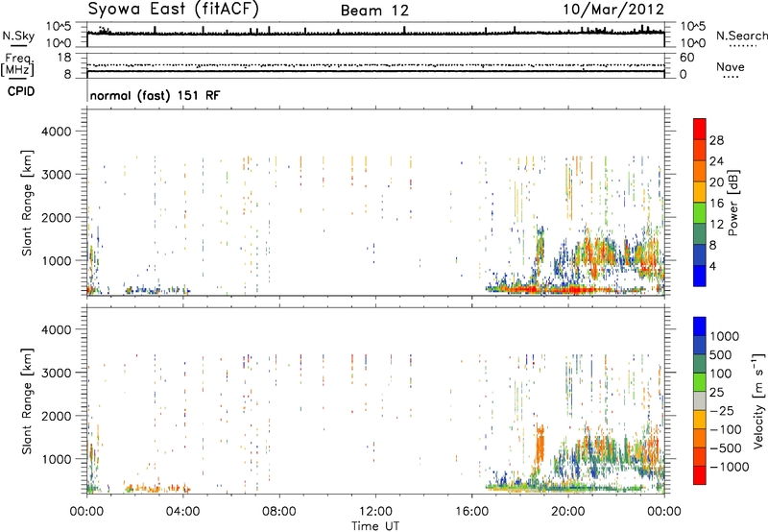
Task: Click the "3000" tick of the velocity panel
Action: [56, 373]
